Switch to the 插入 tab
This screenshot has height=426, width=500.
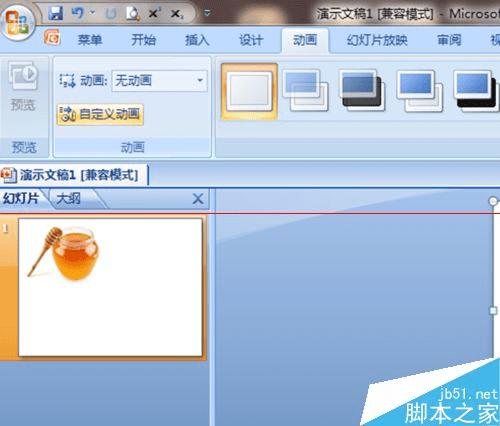(x=197, y=40)
